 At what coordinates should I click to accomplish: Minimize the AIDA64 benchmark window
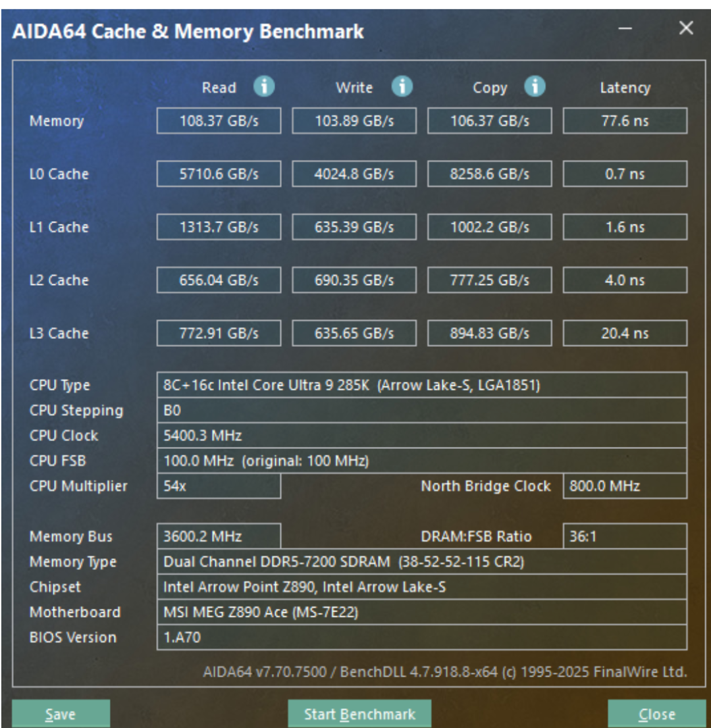625,29
